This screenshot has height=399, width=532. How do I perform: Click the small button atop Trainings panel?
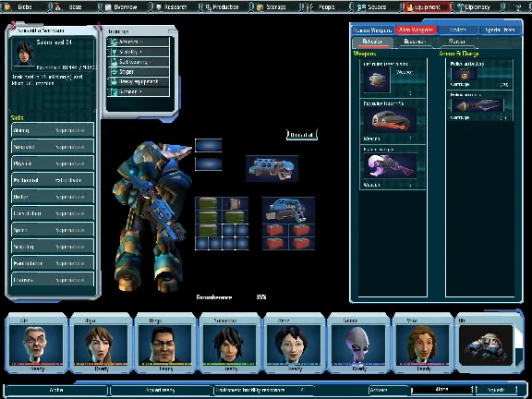(x=173, y=31)
